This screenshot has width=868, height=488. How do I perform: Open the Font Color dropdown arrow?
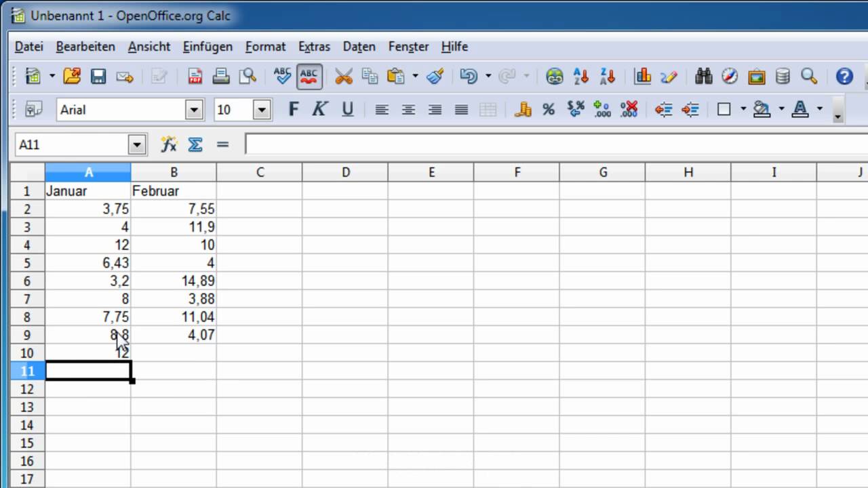pos(819,109)
